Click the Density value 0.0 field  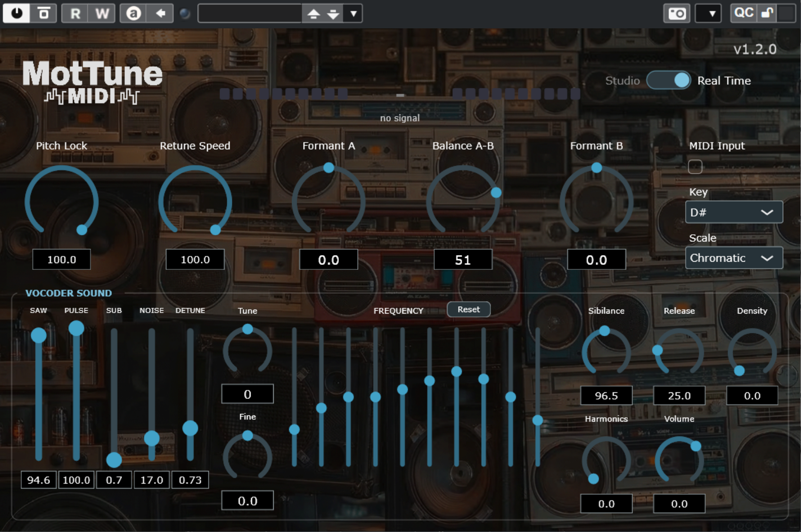pyautogui.click(x=752, y=396)
